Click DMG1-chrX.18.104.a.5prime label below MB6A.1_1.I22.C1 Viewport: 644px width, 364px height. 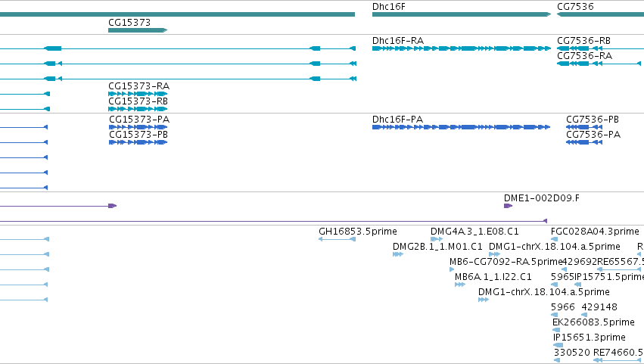pyautogui.click(x=544, y=293)
